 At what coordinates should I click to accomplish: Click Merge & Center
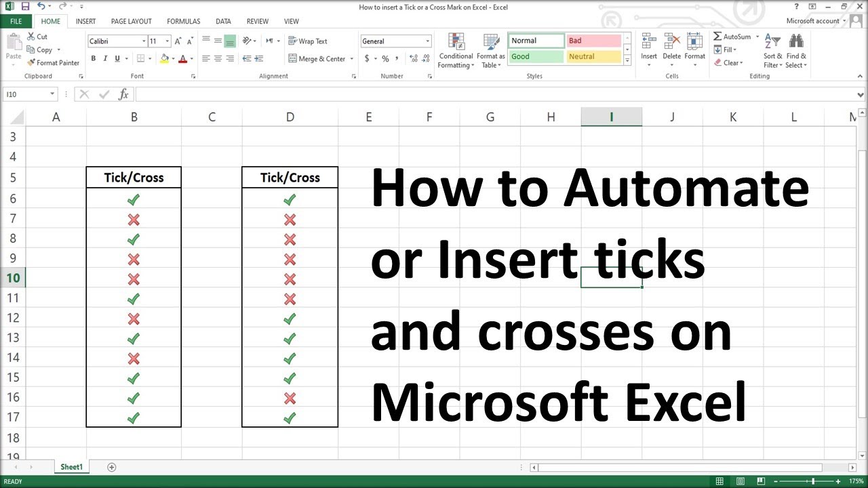coord(317,59)
